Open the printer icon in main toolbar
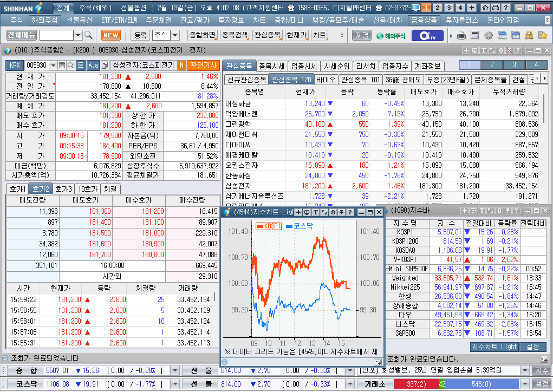The width and height of the screenshot is (553, 392). click(461, 35)
